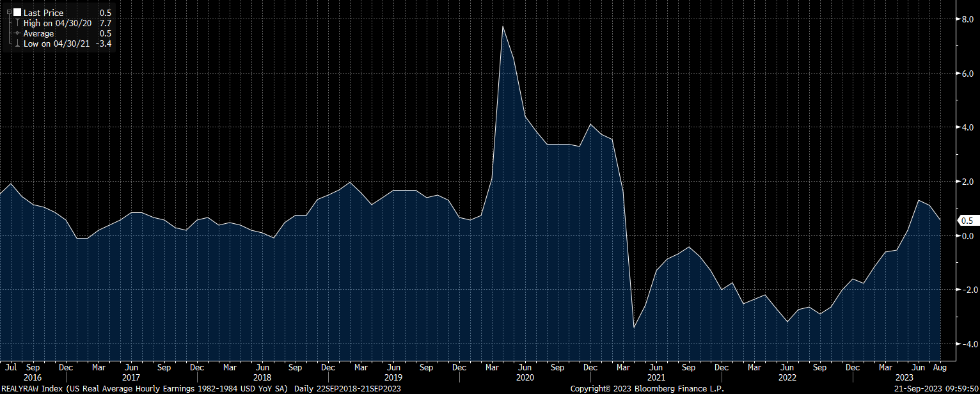Click the 8.0 y-axis label

[967, 19]
